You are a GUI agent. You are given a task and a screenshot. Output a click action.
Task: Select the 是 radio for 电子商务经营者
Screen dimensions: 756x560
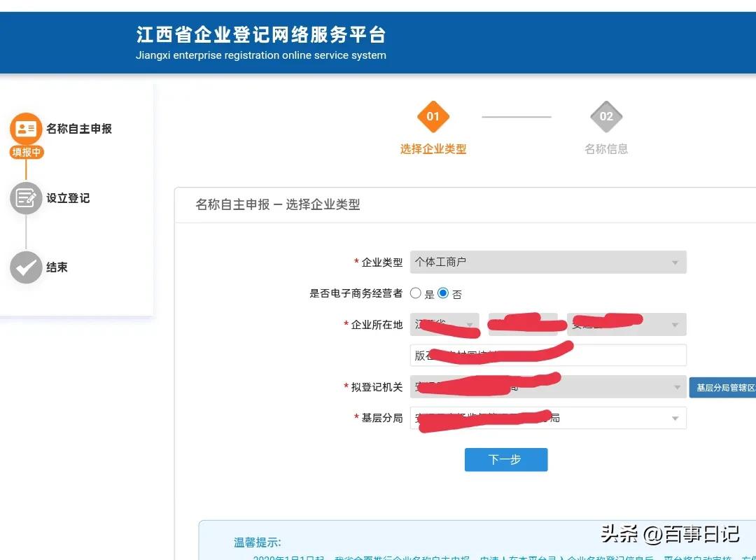416,293
